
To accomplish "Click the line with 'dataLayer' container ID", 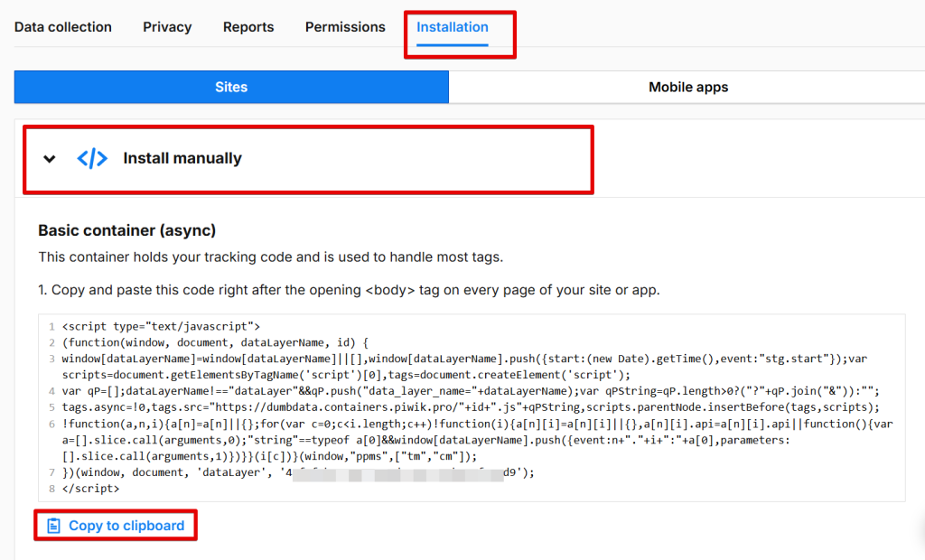I will coord(298,472).
